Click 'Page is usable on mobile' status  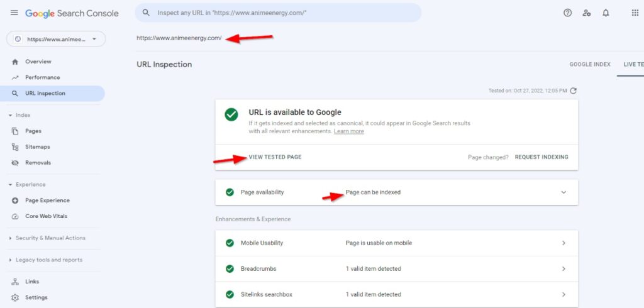point(379,243)
